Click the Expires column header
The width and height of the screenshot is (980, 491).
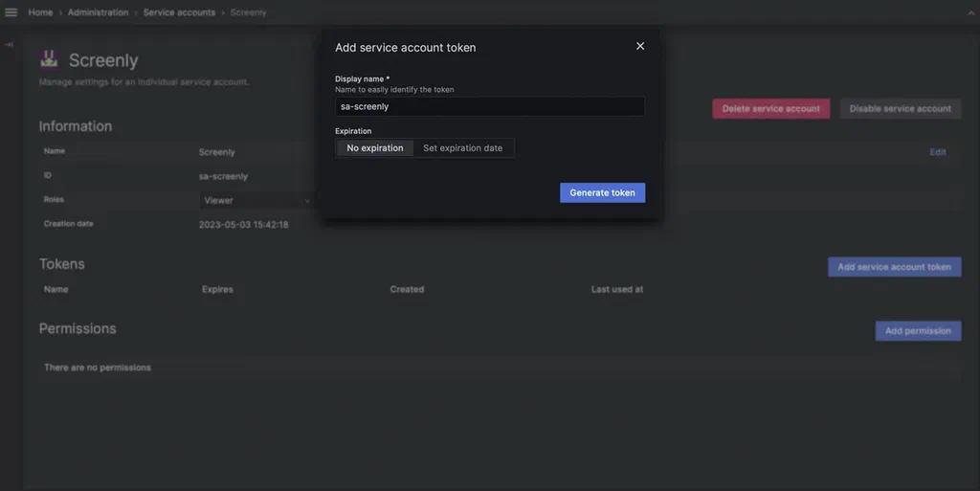click(217, 289)
